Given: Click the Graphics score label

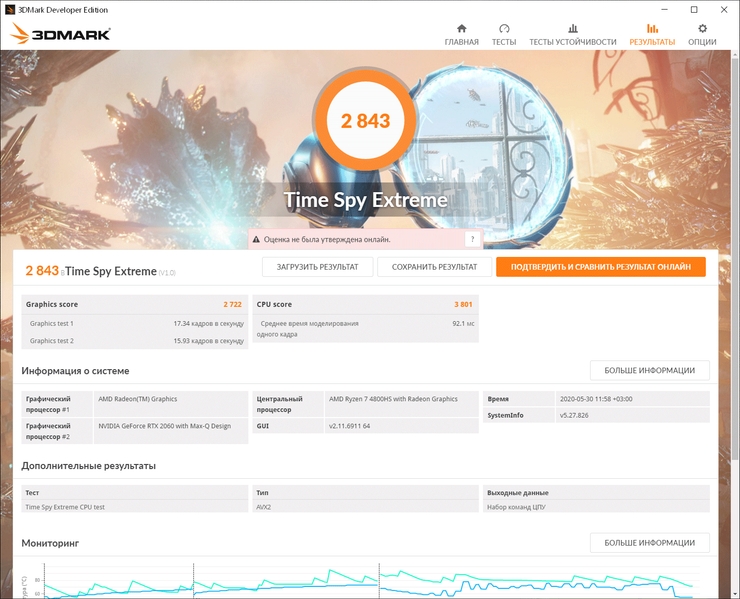Looking at the screenshot, I should (x=52, y=304).
